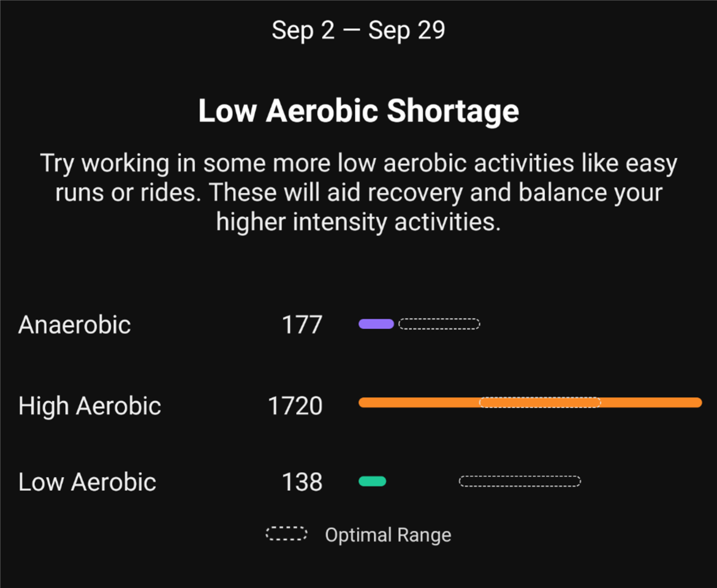Select the High Aerobic category label

[89, 406]
